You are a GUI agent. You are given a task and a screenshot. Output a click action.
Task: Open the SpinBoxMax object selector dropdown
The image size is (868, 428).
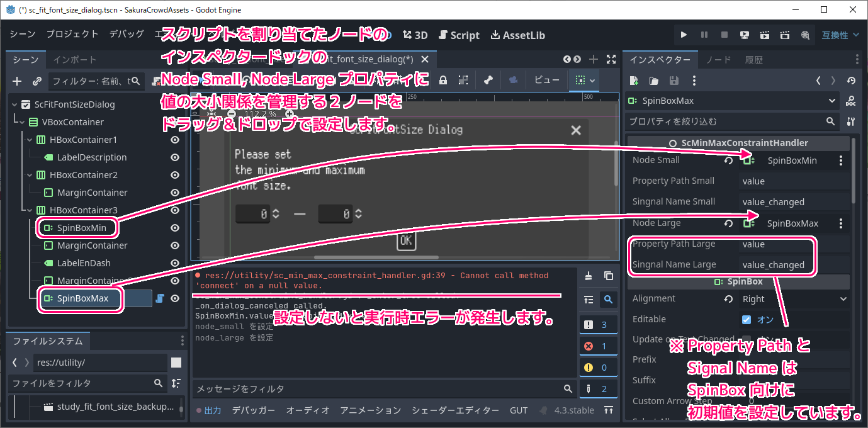tap(731, 101)
